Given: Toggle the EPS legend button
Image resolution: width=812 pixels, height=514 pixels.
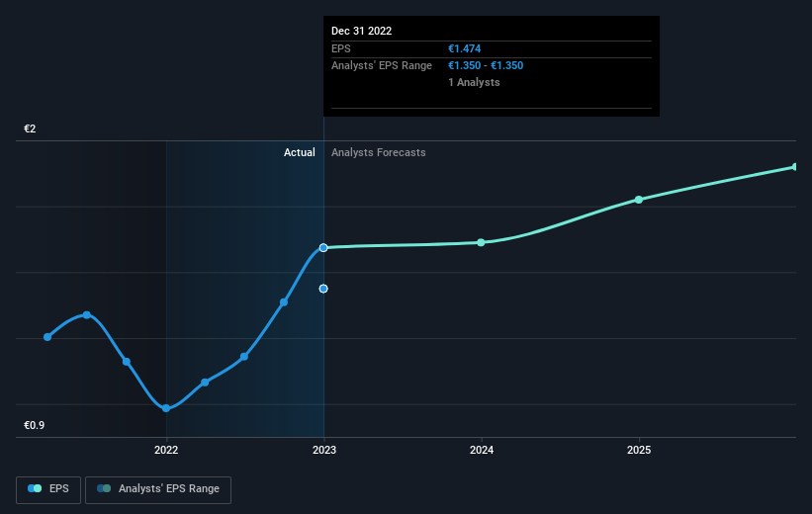Looking at the screenshot, I should click(x=48, y=489).
